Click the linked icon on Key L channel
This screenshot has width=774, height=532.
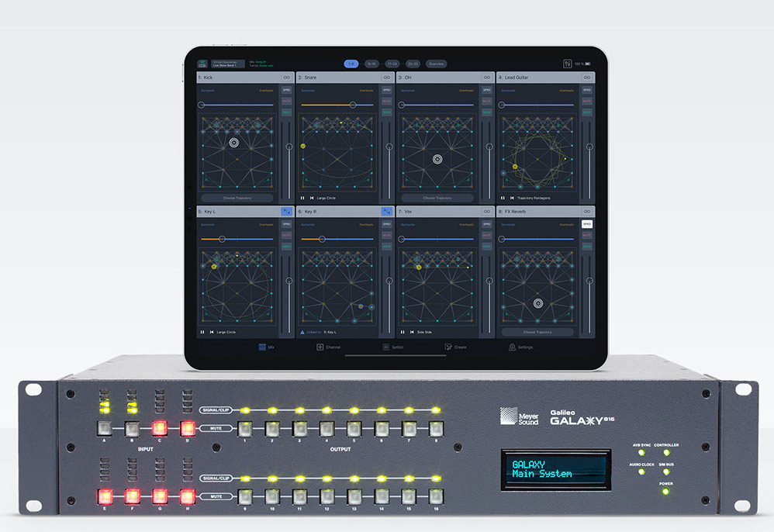coord(286,211)
